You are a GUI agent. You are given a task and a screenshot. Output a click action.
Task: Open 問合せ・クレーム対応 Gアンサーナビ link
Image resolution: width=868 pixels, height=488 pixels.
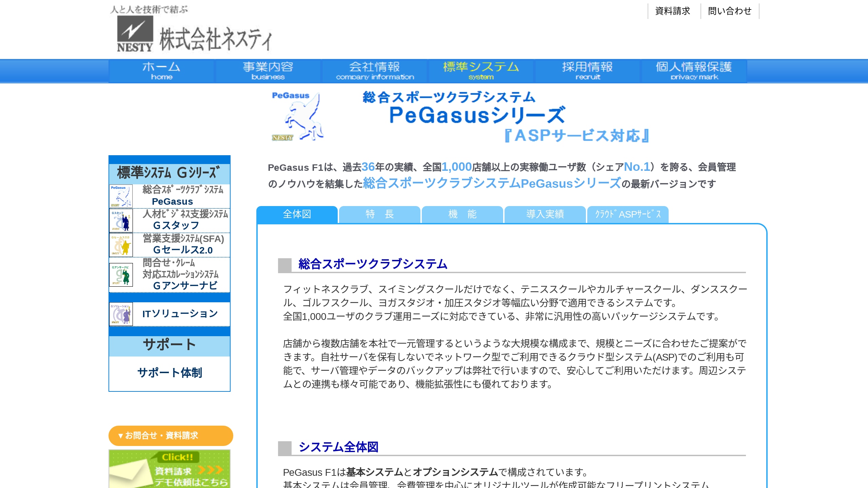pos(181,274)
